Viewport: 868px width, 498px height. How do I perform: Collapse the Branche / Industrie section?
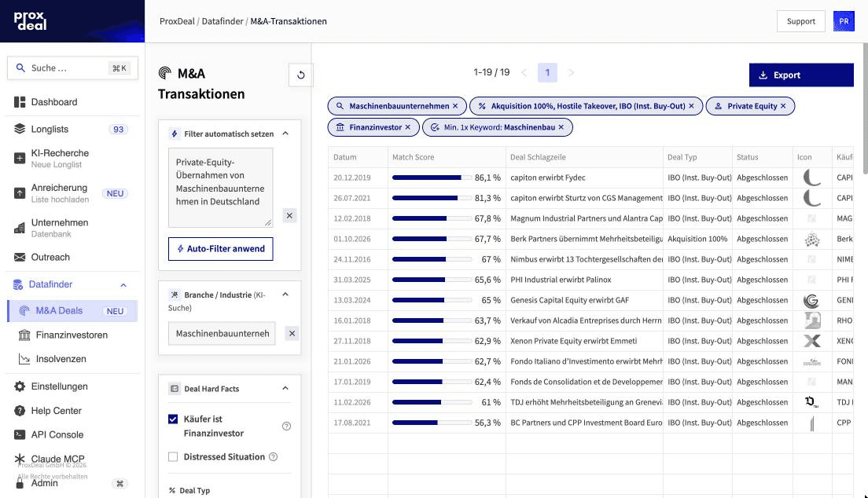[285, 295]
